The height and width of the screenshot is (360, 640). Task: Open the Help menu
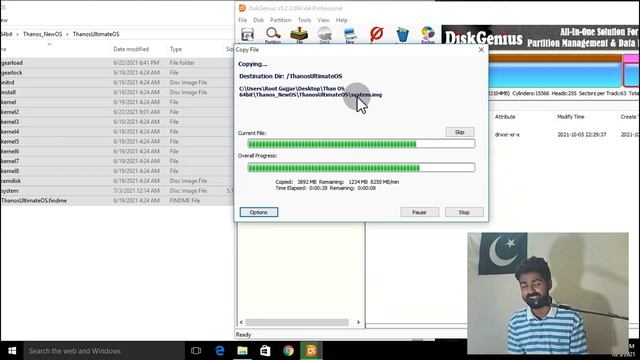tap(342, 20)
